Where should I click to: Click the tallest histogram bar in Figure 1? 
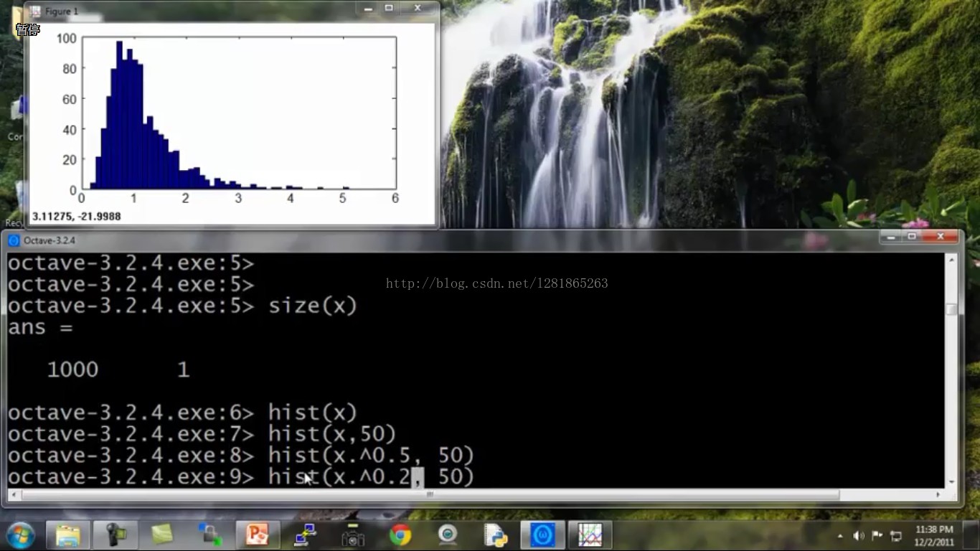[x=119, y=116]
